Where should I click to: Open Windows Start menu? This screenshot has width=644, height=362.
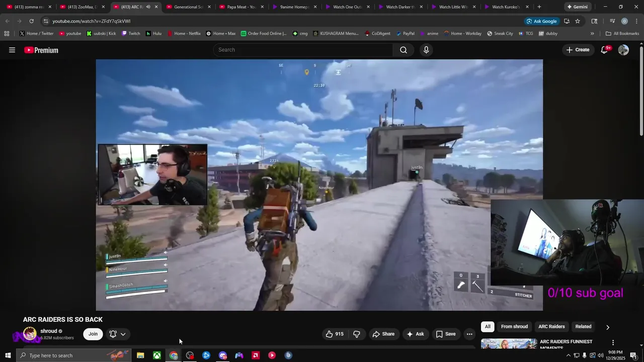click(8, 355)
